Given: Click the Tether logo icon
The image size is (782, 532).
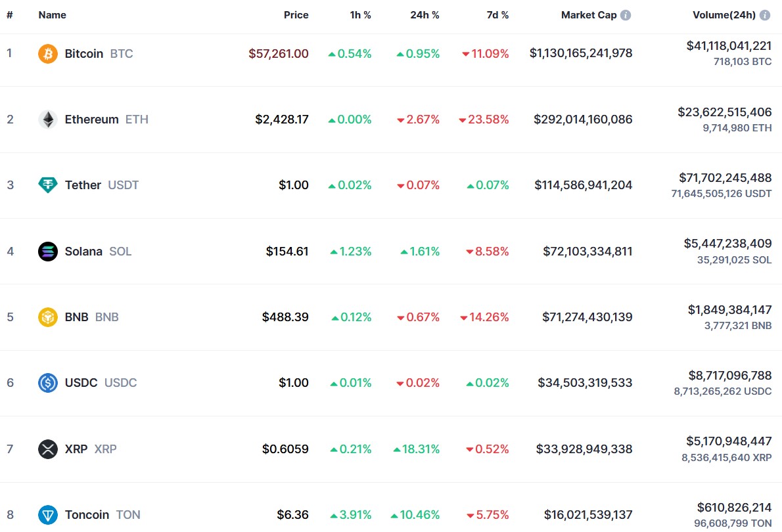Looking at the screenshot, I should [47, 185].
